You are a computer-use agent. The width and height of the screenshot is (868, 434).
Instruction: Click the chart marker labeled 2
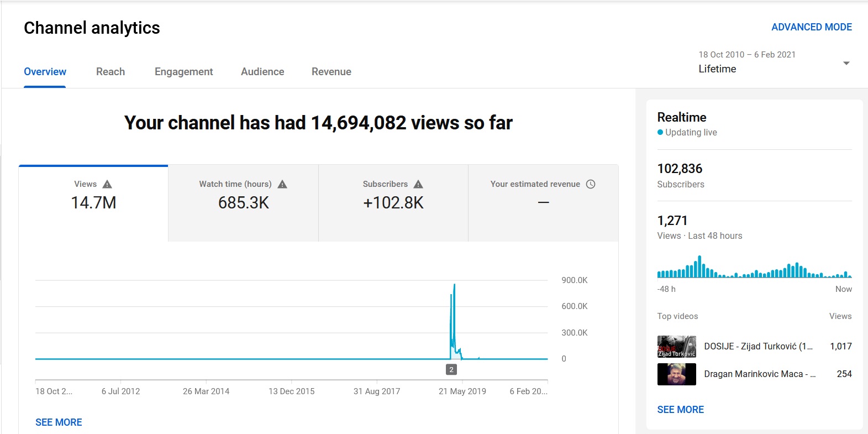click(451, 369)
